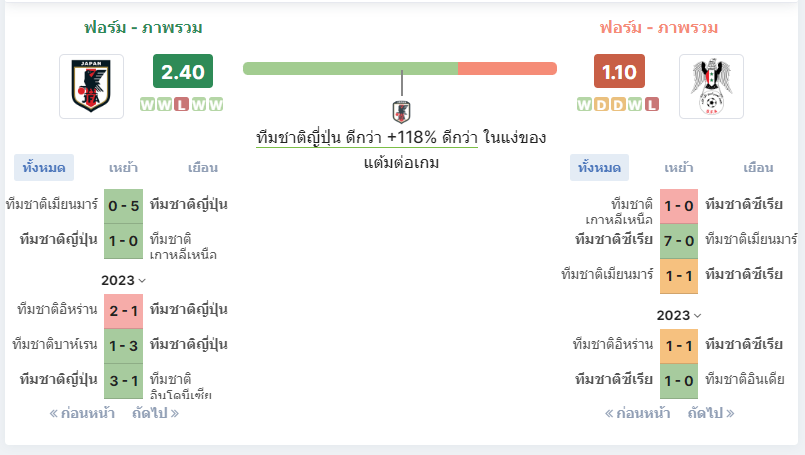This screenshot has height=455, width=805.
Task: Switch right panel to เหย้า tab
Action: pyautogui.click(x=679, y=167)
